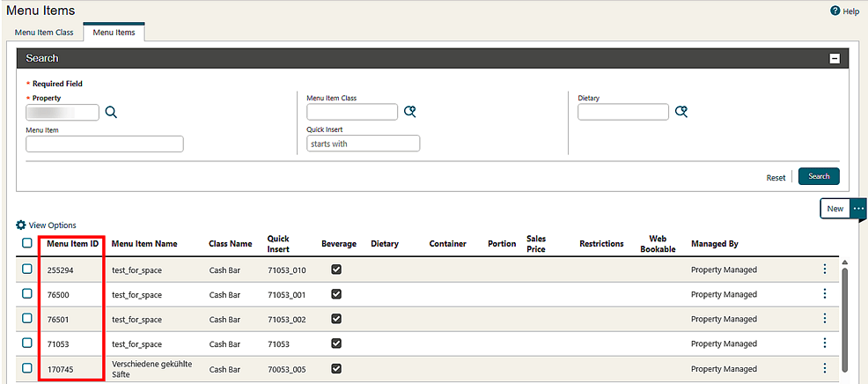Toggle Beverage checkbox in row 71053_001

click(336, 294)
